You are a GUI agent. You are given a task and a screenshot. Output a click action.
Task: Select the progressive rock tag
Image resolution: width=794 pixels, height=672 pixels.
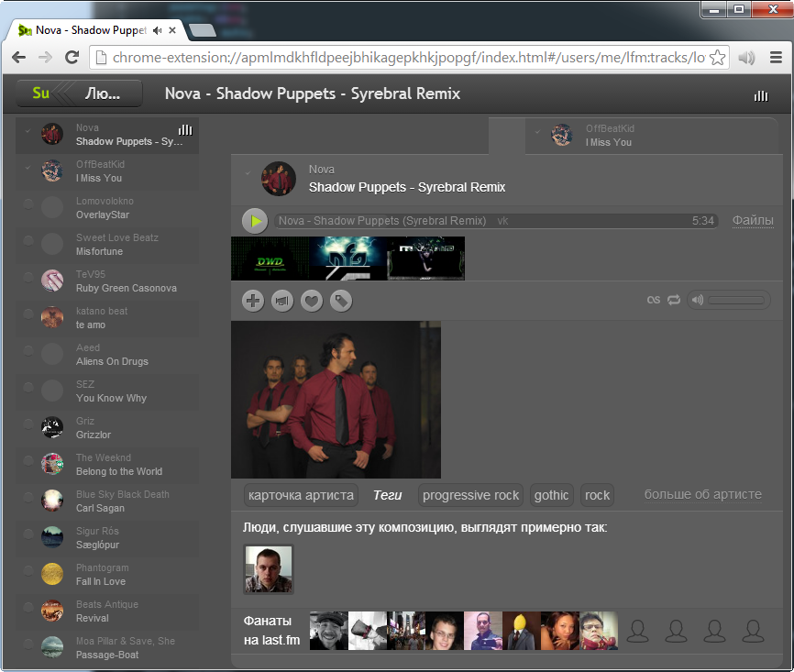point(470,495)
